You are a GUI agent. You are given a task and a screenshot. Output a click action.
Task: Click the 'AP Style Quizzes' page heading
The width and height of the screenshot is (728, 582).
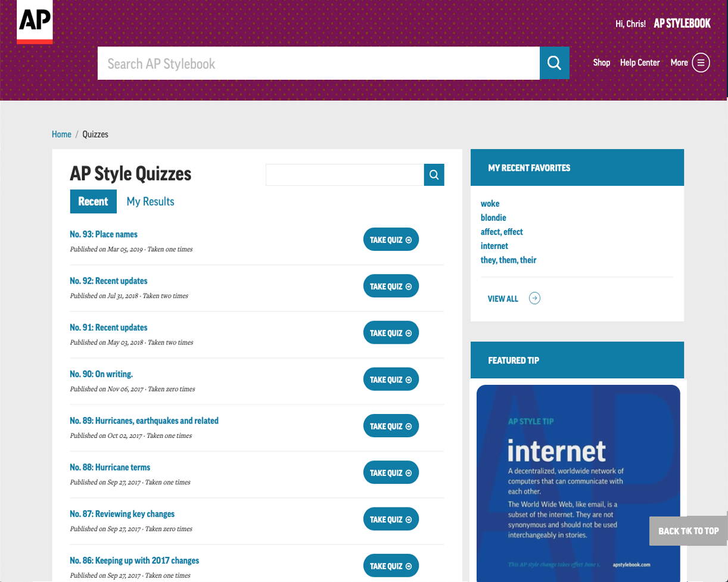[130, 173]
